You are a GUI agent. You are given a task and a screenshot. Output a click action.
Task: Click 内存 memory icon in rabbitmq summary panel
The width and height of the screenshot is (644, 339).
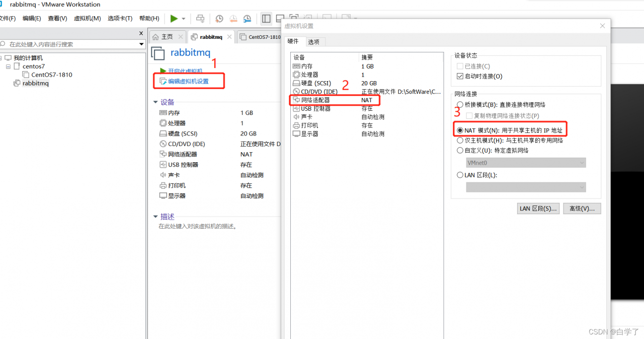(163, 113)
